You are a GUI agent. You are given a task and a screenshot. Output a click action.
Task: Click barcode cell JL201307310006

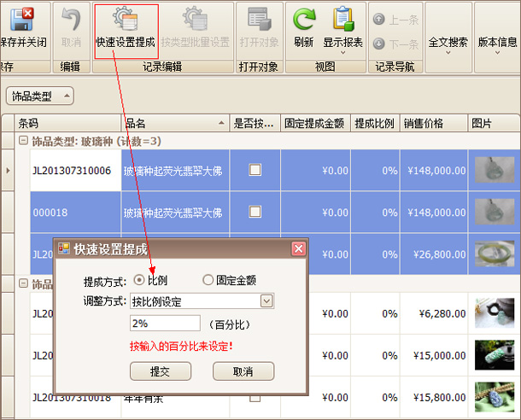(76, 171)
